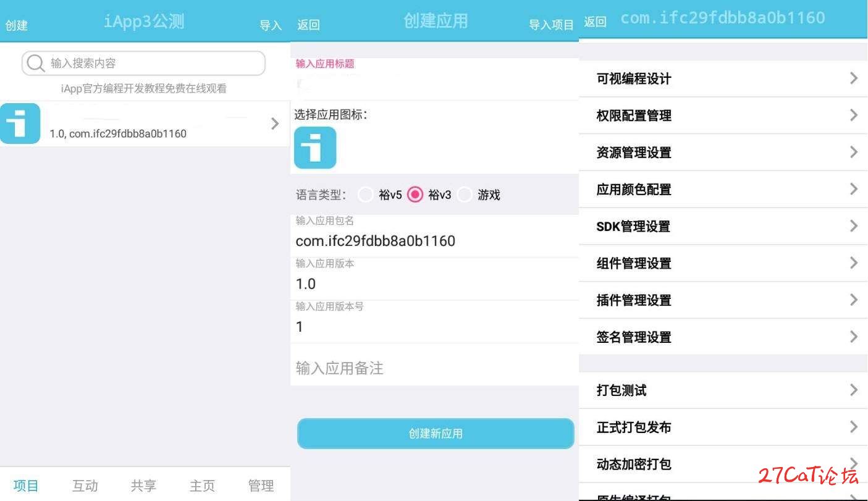Viewport: 868px width, 501px height.
Task: Click the 输入应用标题 input field
Action: tap(434, 79)
